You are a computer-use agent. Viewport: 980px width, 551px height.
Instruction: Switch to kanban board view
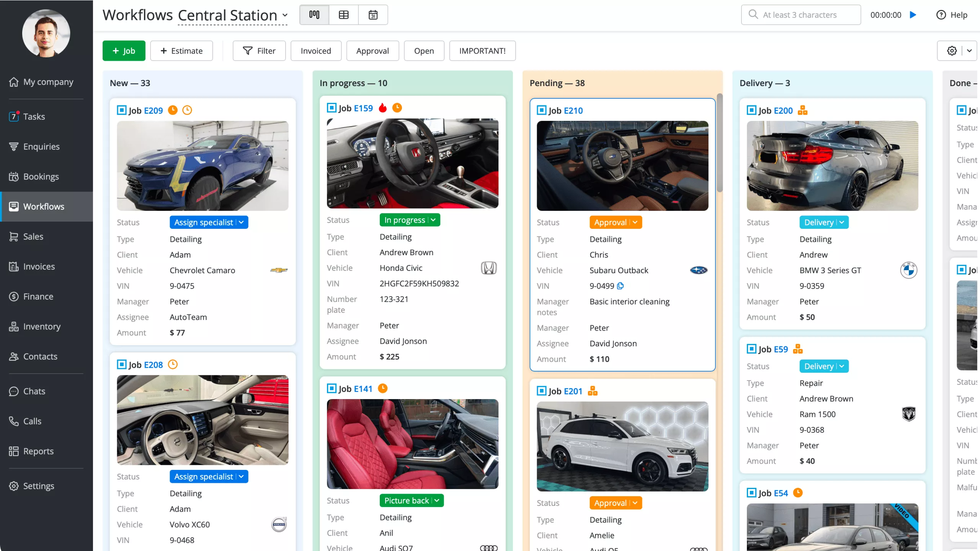(x=314, y=15)
